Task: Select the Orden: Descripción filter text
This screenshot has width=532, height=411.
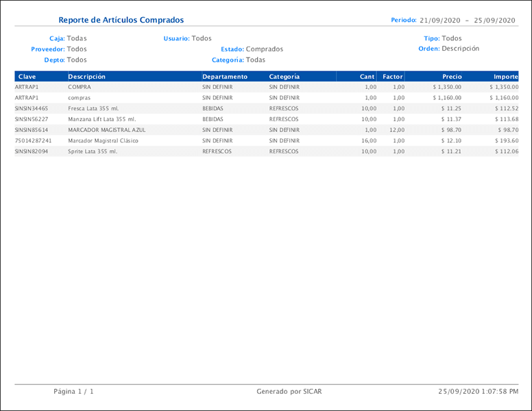Action: [x=449, y=49]
